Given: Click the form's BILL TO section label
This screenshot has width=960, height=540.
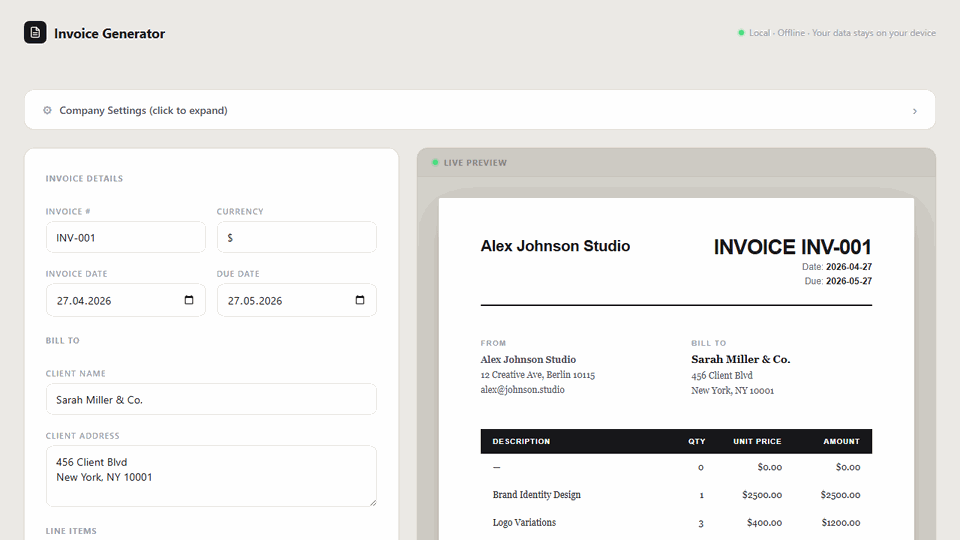Looking at the screenshot, I should [62, 340].
